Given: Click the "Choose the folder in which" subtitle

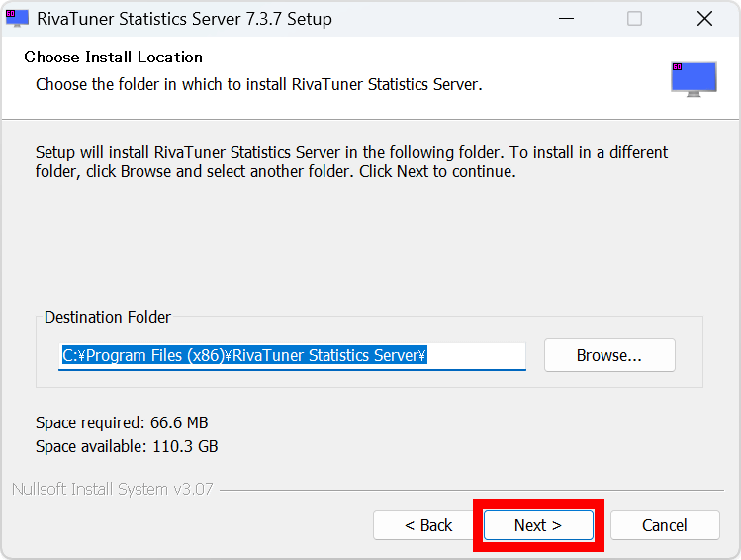Looking at the screenshot, I should click(258, 84).
